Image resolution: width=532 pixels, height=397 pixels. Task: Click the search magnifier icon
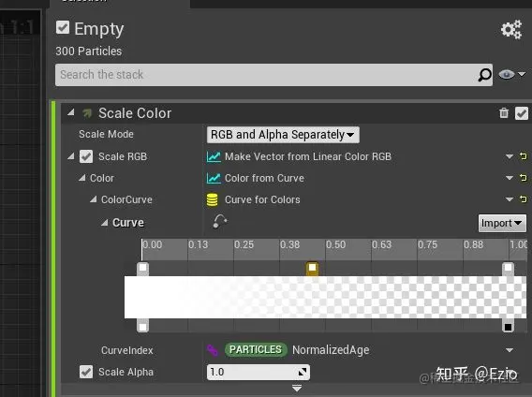484,75
